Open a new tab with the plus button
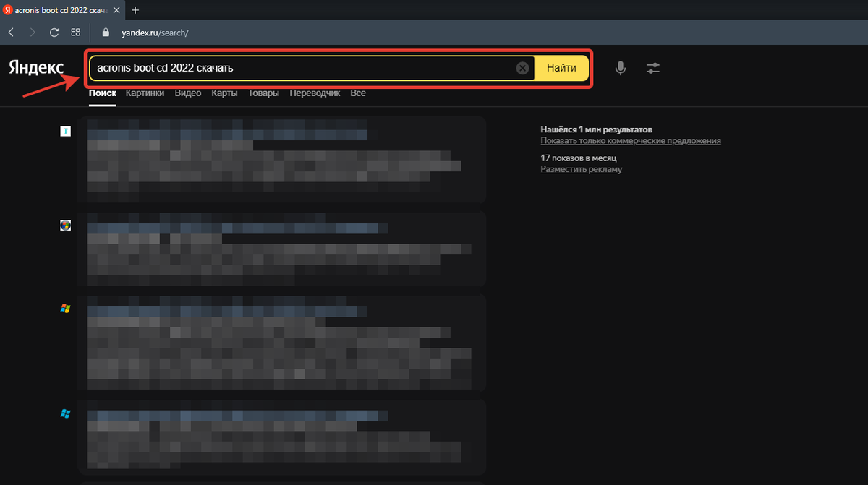The width and height of the screenshot is (868, 485). (x=135, y=10)
